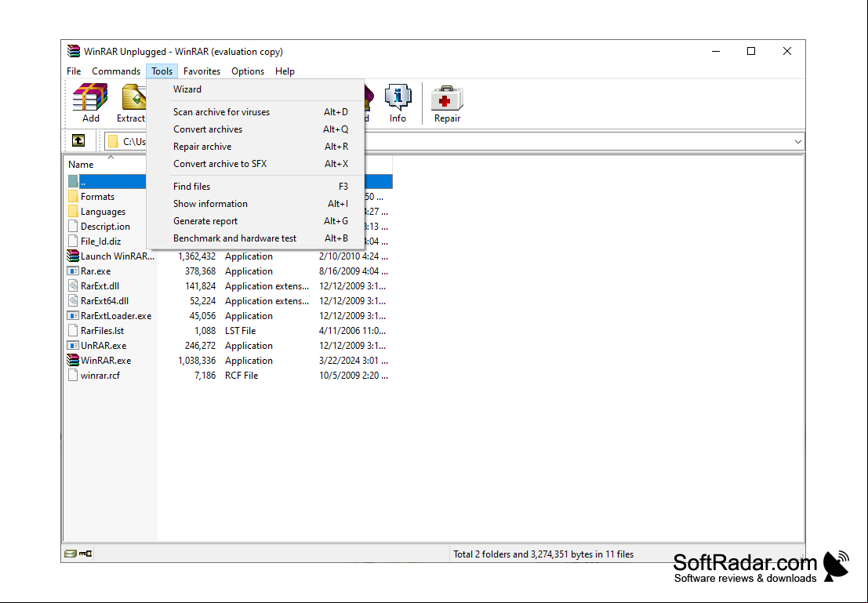Open the Options menu

pos(248,71)
